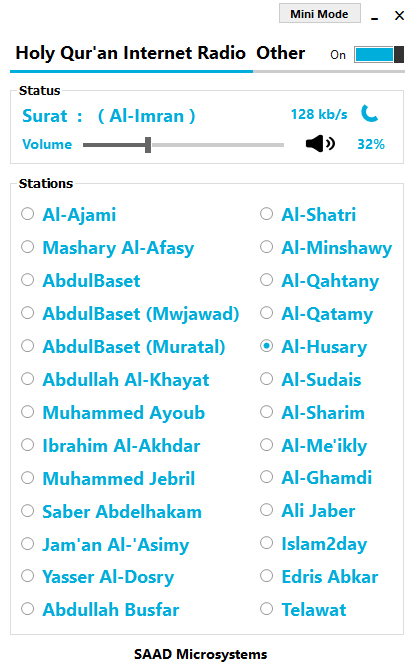This screenshot has width=414, height=671.
Task: Select Al-Minshawy radio button
Action: pyautogui.click(x=326, y=247)
